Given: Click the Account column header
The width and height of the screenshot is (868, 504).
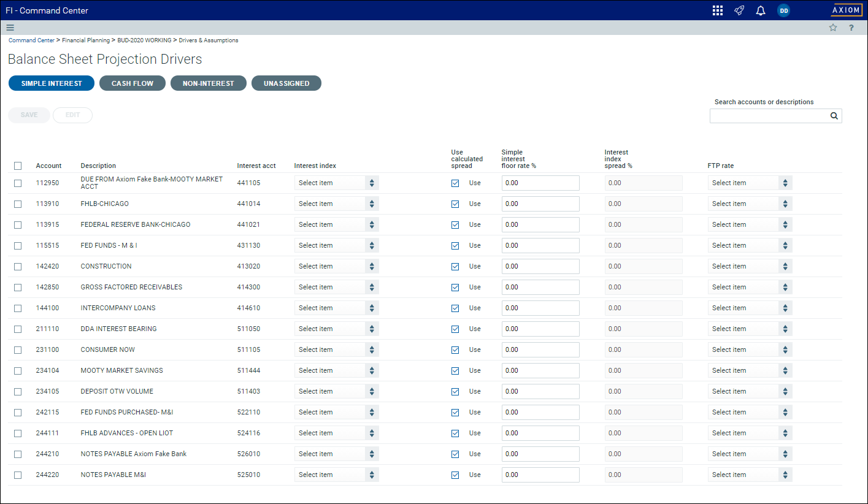Looking at the screenshot, I should click(48, 166).
